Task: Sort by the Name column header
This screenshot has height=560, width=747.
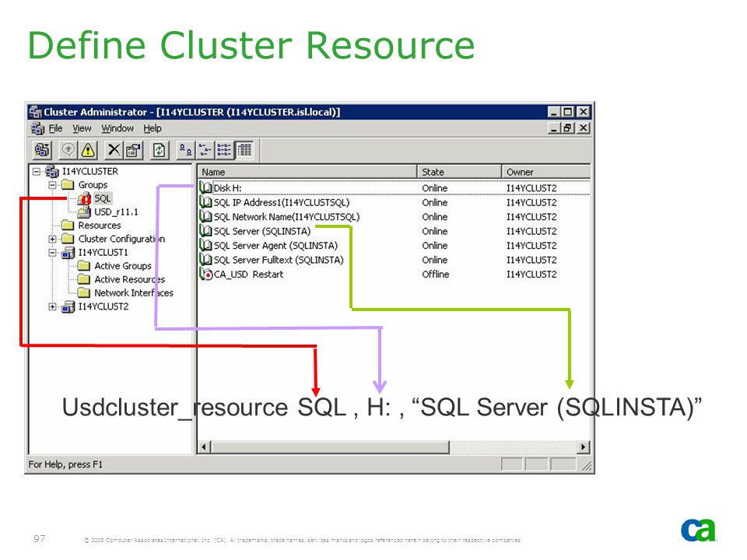Action: pyautogui.click(x=307, y=172)
